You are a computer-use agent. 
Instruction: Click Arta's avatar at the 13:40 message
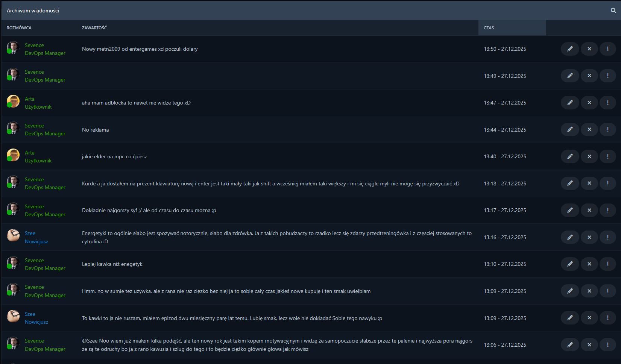tap(13, 155)
